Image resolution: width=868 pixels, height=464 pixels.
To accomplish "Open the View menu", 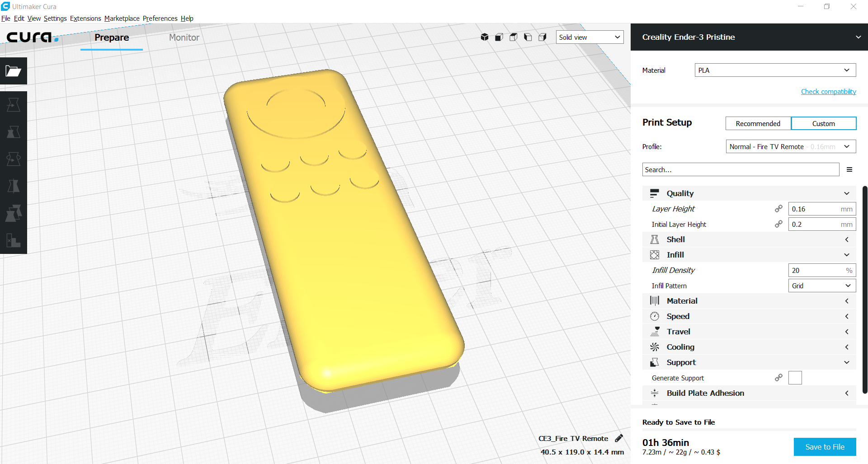I will click(34, 19).
